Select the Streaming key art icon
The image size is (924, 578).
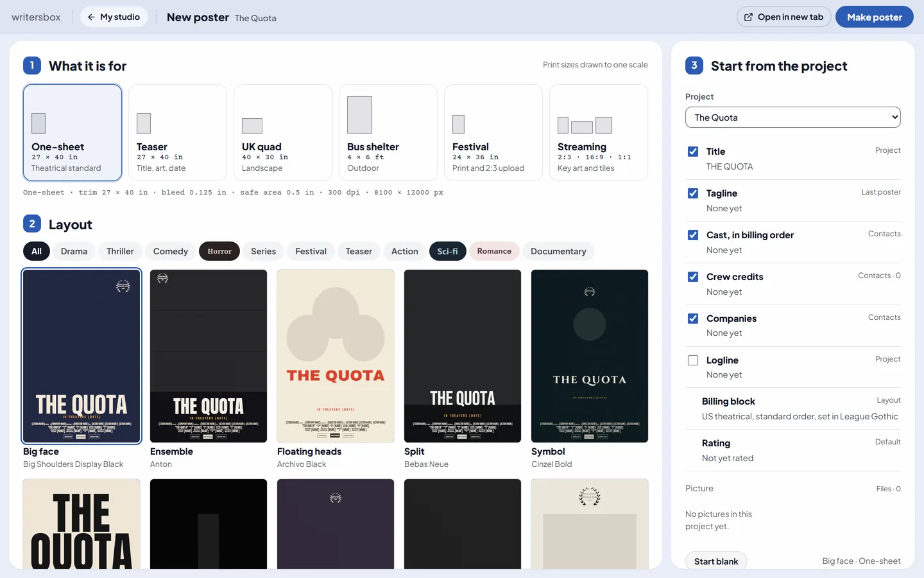pyautogui.click(x=585, y=125)
